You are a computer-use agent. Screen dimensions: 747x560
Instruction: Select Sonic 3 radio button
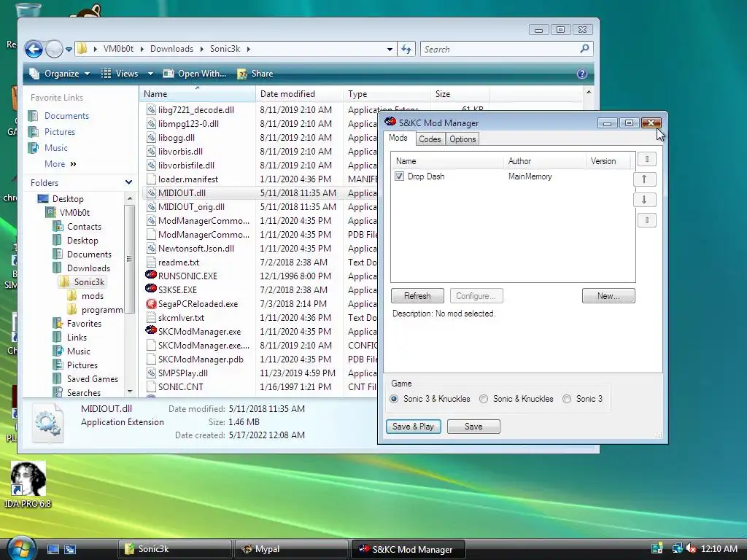point(566,399)
